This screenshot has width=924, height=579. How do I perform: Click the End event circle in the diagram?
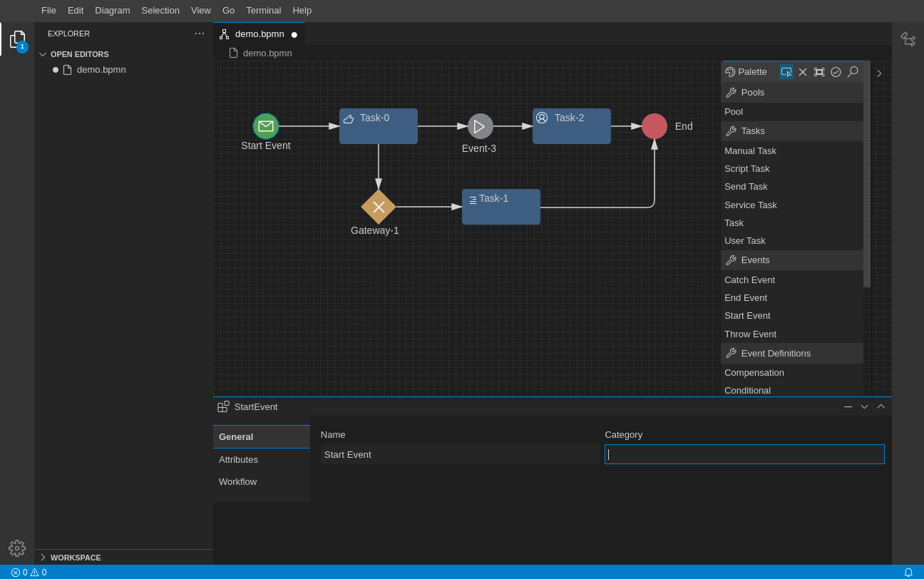tap(654, 125)
